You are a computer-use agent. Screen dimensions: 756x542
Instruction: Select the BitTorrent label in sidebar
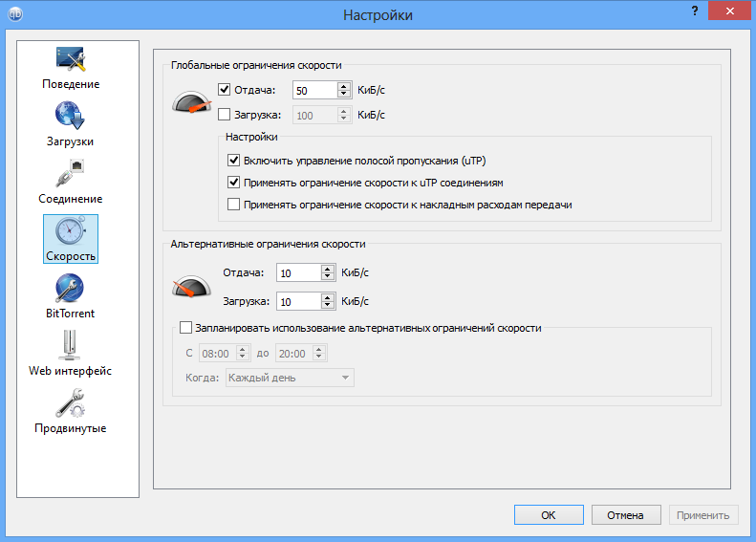(71, 314)
